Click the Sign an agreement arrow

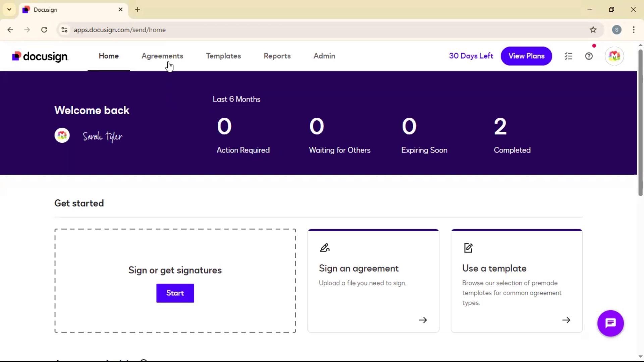(x=423, y=320)
